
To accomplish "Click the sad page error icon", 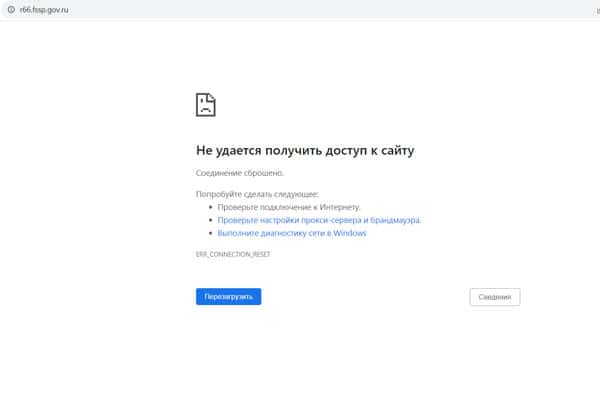I will click(206, 104).
